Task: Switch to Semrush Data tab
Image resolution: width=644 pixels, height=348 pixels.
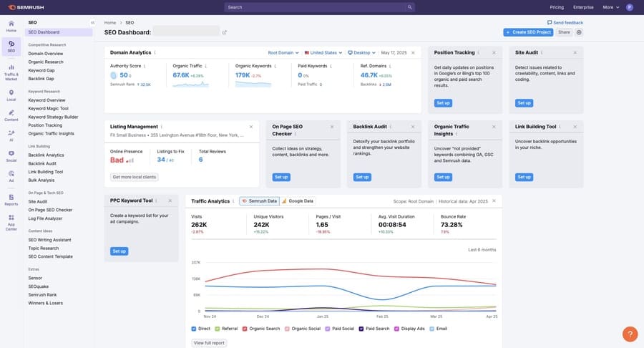Action: click(260, 201)
